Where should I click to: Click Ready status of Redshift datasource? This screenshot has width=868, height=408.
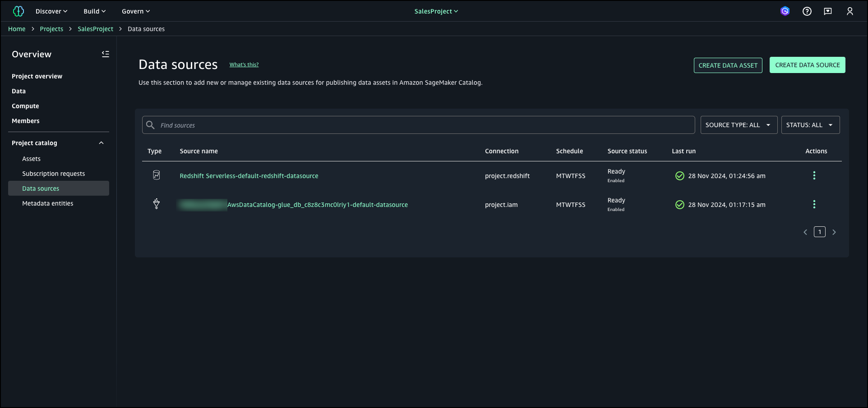point(616,171)
